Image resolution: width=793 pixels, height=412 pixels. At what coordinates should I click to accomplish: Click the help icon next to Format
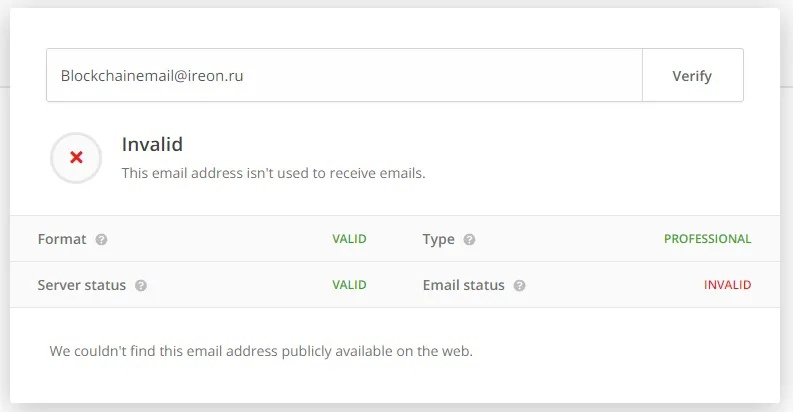[x=101, y=240]
